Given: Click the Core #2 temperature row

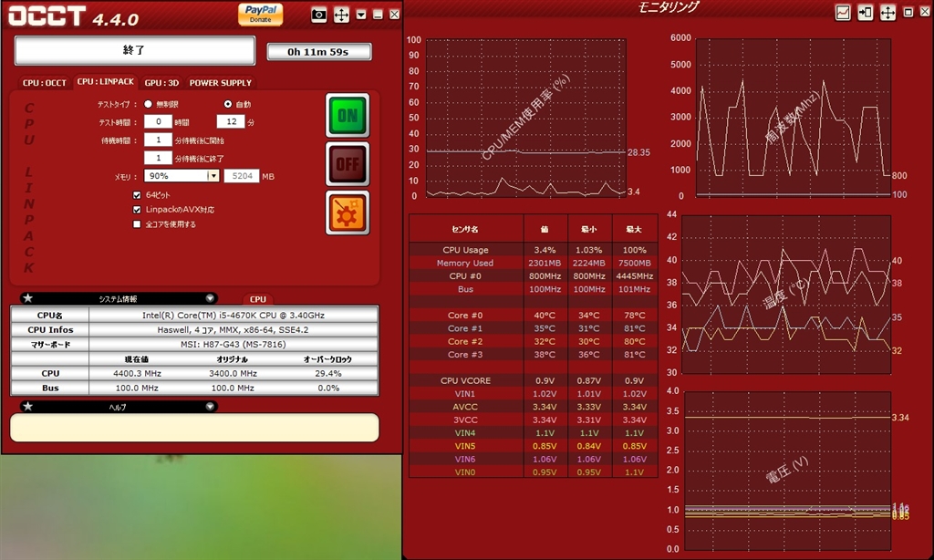Looking at the screenshot, I should 533,342.
